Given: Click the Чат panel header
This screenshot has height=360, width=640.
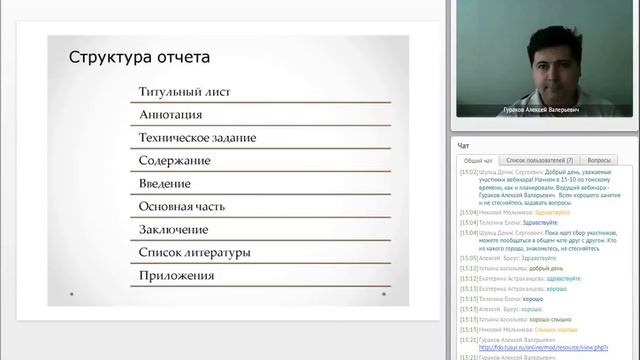Looking at the screenshot, I should click(x=463, y=146).
